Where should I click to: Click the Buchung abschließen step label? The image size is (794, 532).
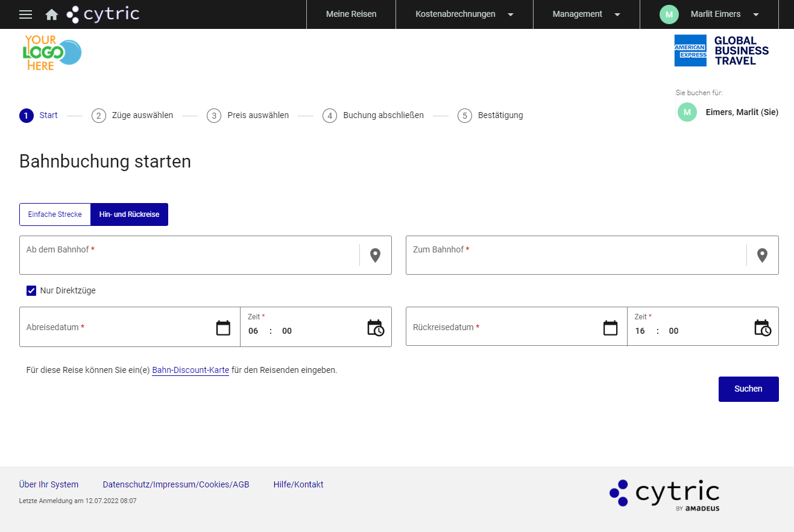coord(383,115)
